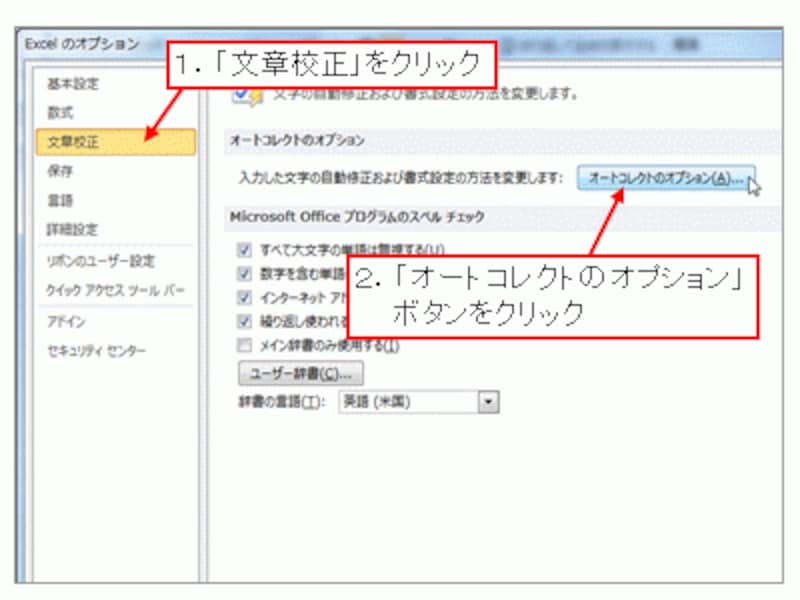The width and height of the screenshot is (800, 600).
Task: Click the 入力した文字の自動修正 description text
Action: pyautogui.click(x=401, y=178)
